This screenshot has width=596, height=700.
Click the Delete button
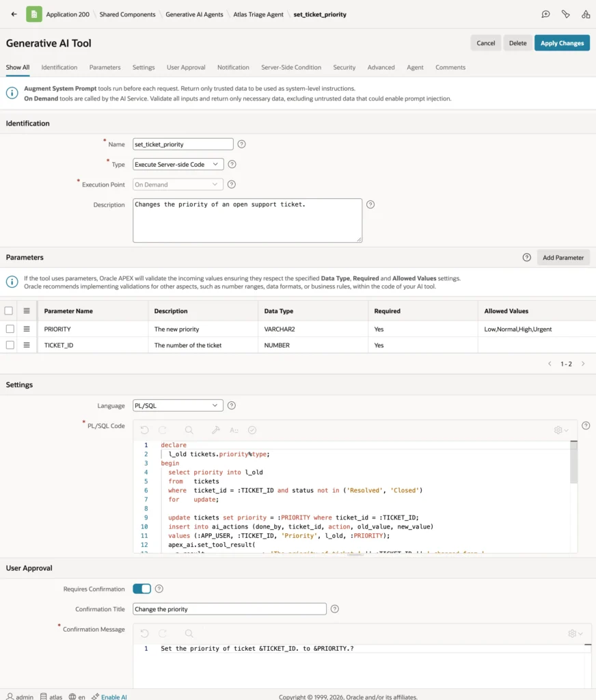click(x=518, y=43)
